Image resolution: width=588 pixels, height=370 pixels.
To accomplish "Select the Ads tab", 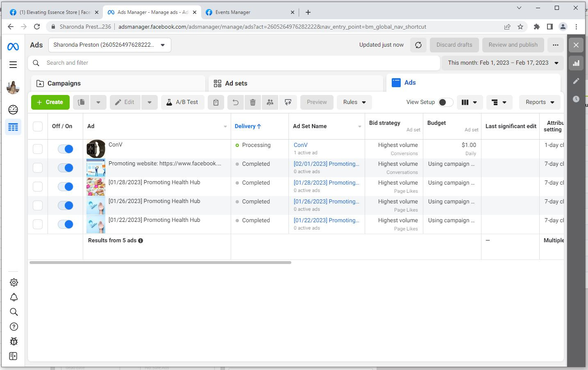I will [x=474, y=83].
